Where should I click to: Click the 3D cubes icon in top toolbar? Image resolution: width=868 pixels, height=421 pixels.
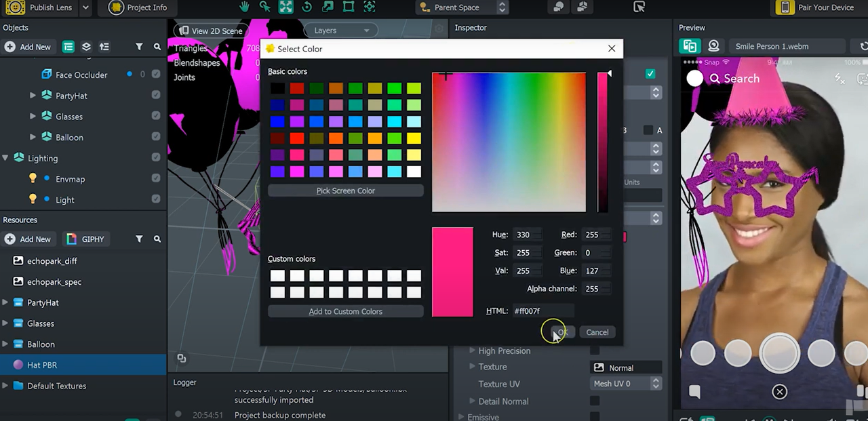[582, 7]
